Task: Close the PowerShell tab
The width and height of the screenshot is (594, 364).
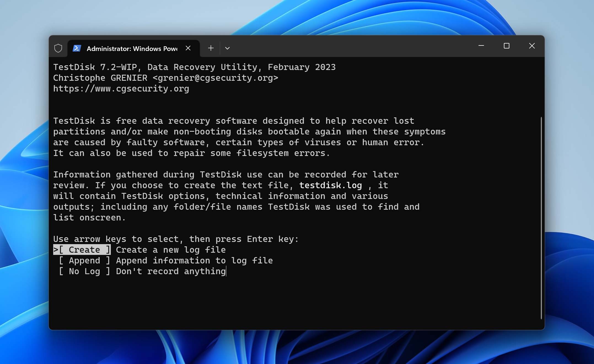Action: [188, 48]
